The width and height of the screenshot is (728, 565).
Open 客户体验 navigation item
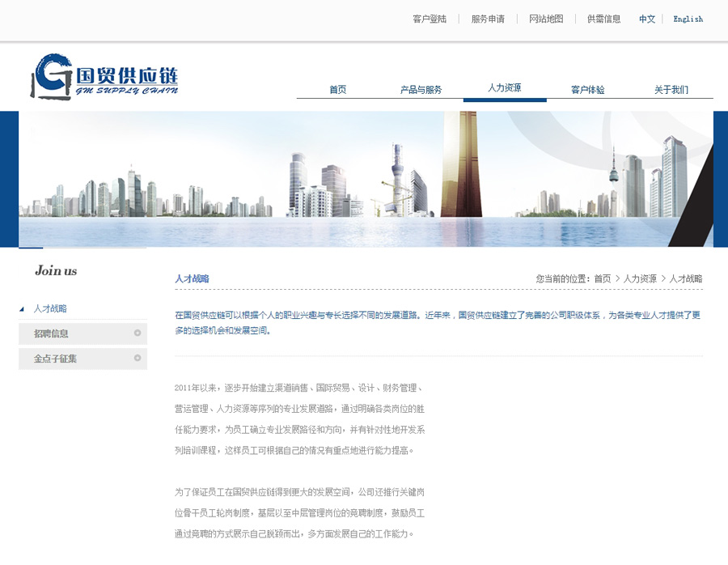click(x=588, y=90)
